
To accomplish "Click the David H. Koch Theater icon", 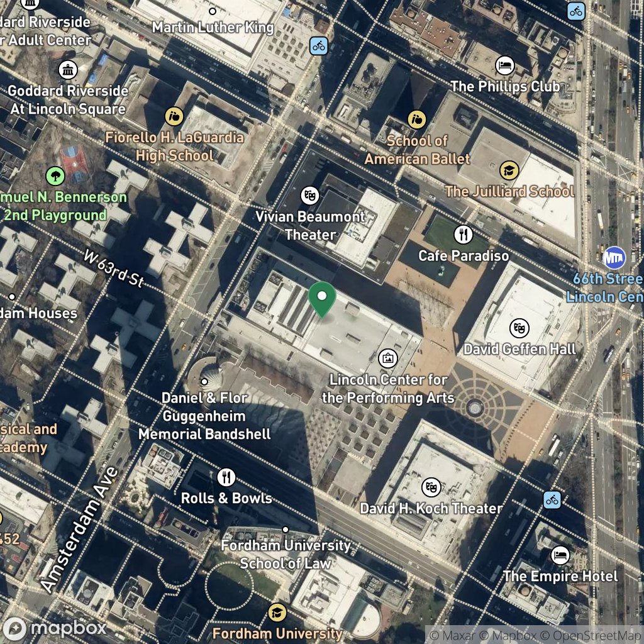I will (431, 487).
